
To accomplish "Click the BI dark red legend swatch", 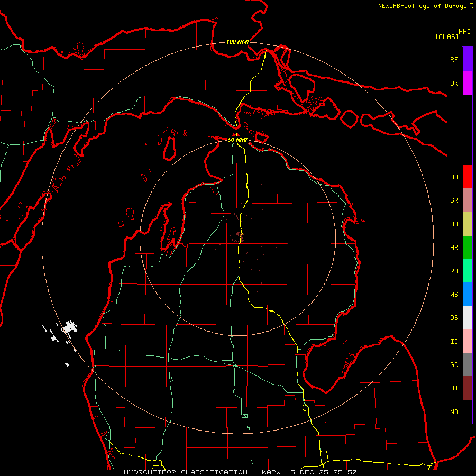I will click(467, 388).
